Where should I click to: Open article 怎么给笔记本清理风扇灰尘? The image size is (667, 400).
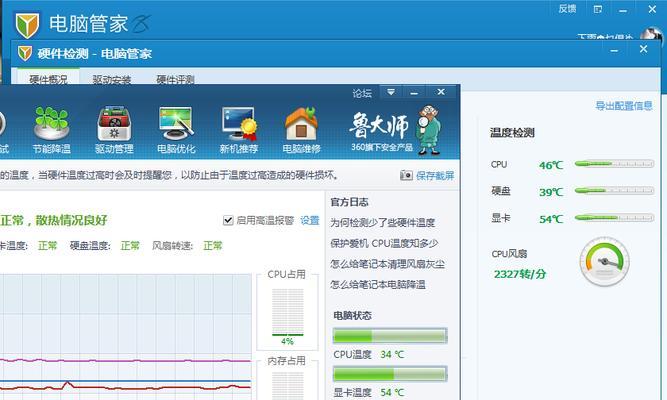tap(387, 264)
